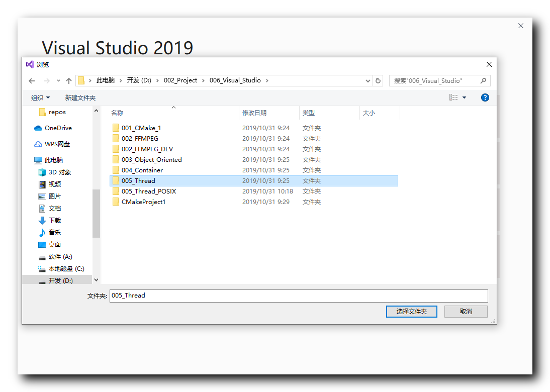The width and height of the screenshot is (550, 392).
Task: Go back using the back arrow
Action: pyautogui.click(x=32, y=81)
